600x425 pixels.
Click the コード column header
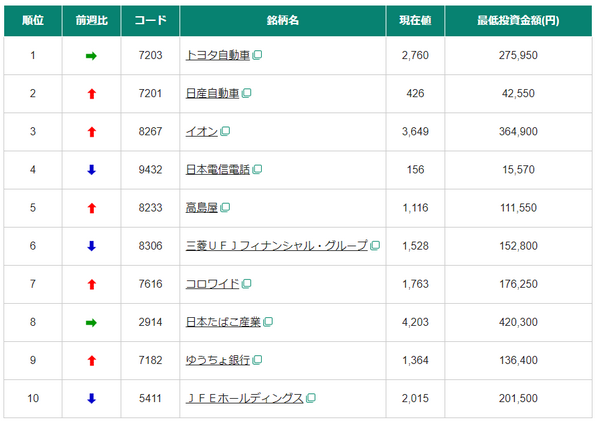tap(150, 21)
